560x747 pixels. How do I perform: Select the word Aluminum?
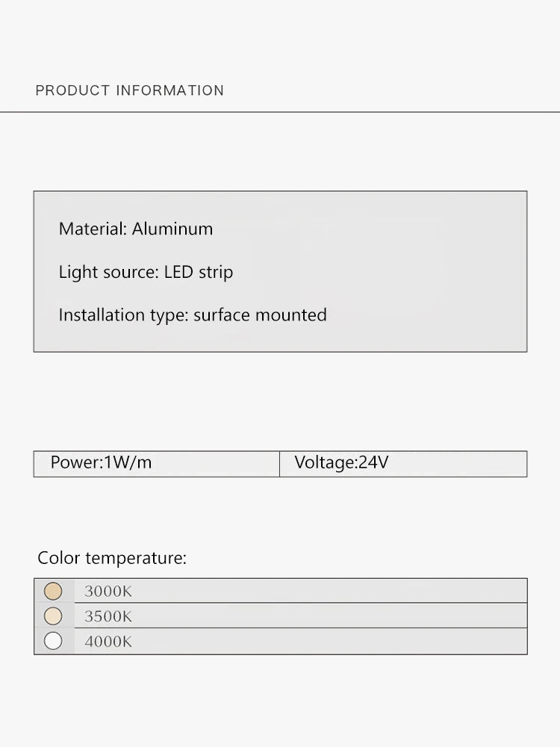coord(172,229)
